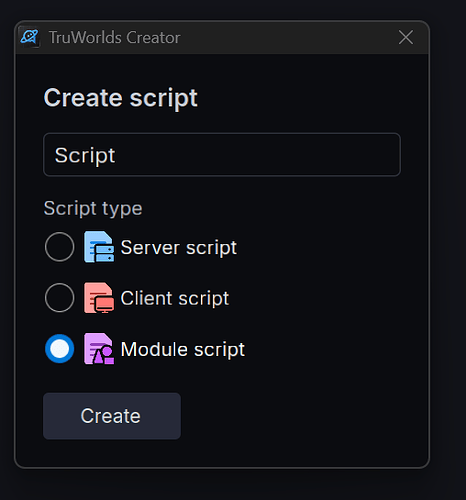466x500 pixels.
Task: Choose the "Server script" text label
Action: (179, 248)
